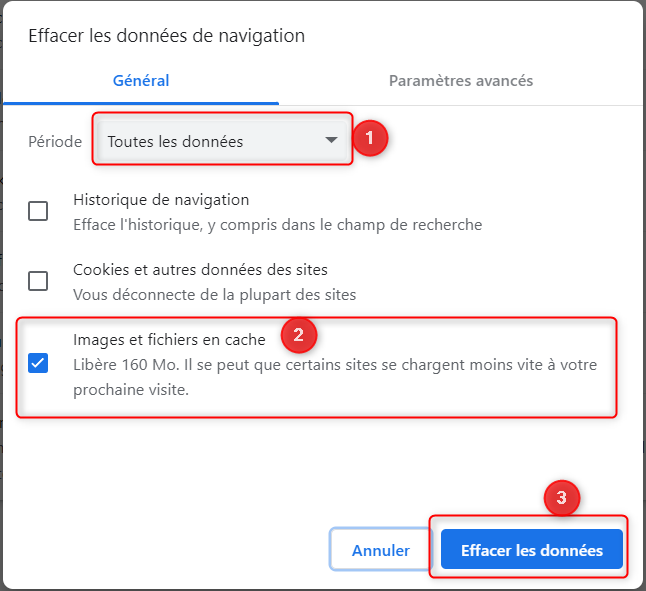Open the Paramètres avancés tab
The height and width of the screenshot is (591, 646).
[x=461, y=81]
